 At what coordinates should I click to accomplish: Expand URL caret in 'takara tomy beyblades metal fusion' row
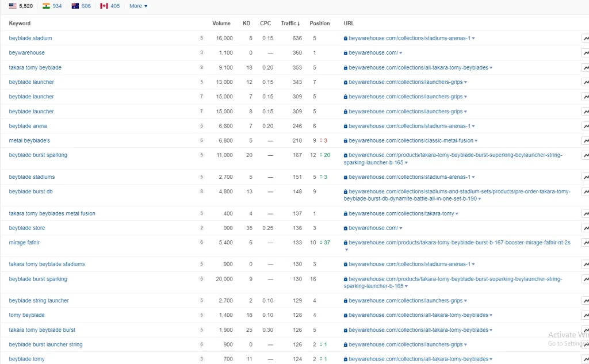click(x=457, y=214)
